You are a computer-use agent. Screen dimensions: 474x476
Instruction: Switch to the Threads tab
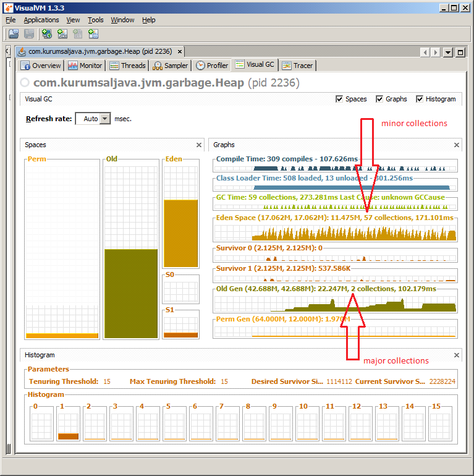[x=127, y=66]
